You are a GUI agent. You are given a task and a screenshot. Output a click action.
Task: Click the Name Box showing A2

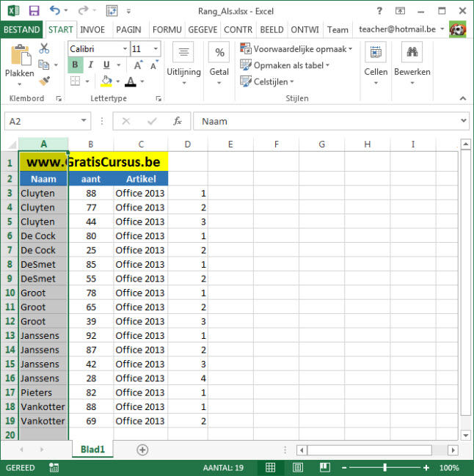pos(48,121)
